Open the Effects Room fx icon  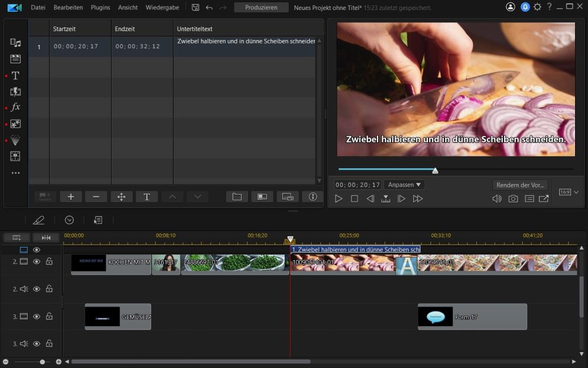(15, 107)
